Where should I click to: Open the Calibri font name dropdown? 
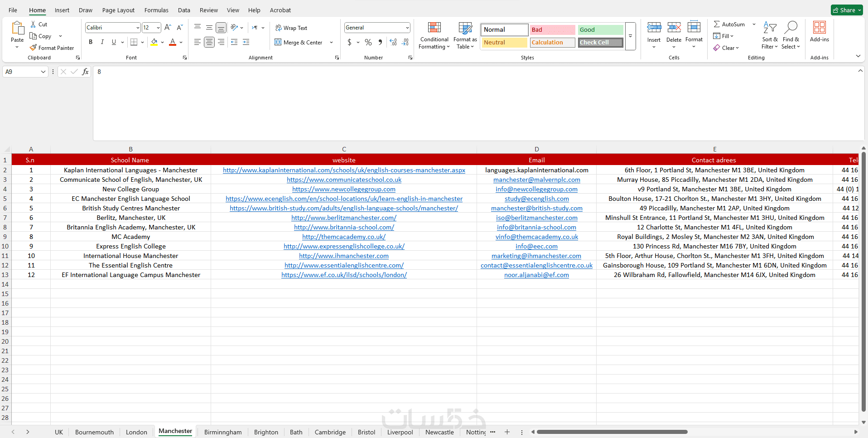(x=138, y=28)
